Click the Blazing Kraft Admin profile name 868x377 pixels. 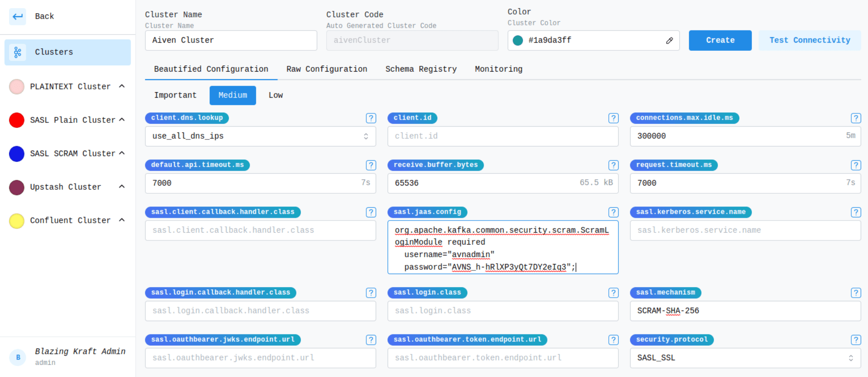click(80, 352)
